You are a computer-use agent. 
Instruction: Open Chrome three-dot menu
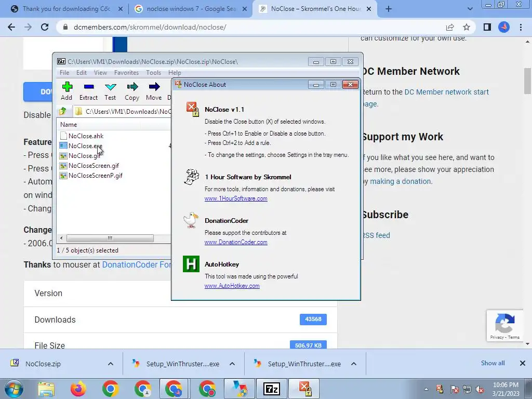[521, 27]
